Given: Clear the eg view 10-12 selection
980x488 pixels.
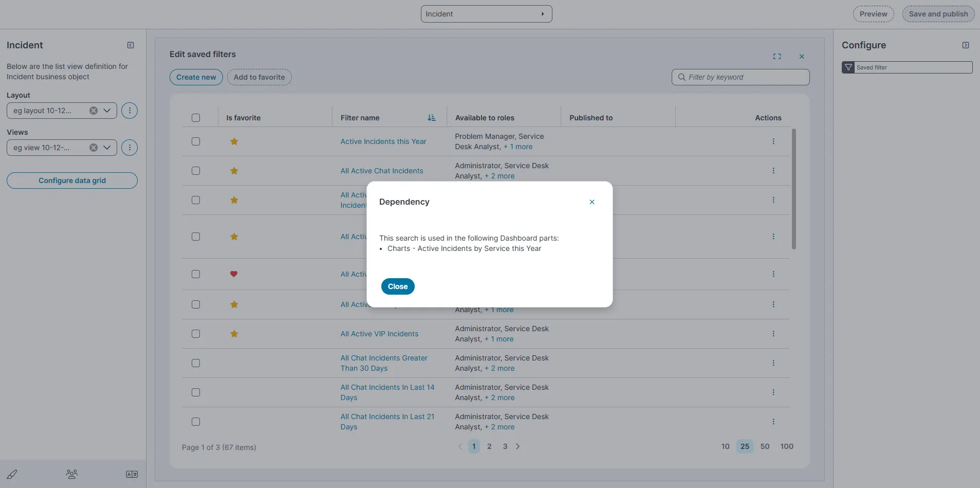Looking at the screenshot, I should 94,148.
